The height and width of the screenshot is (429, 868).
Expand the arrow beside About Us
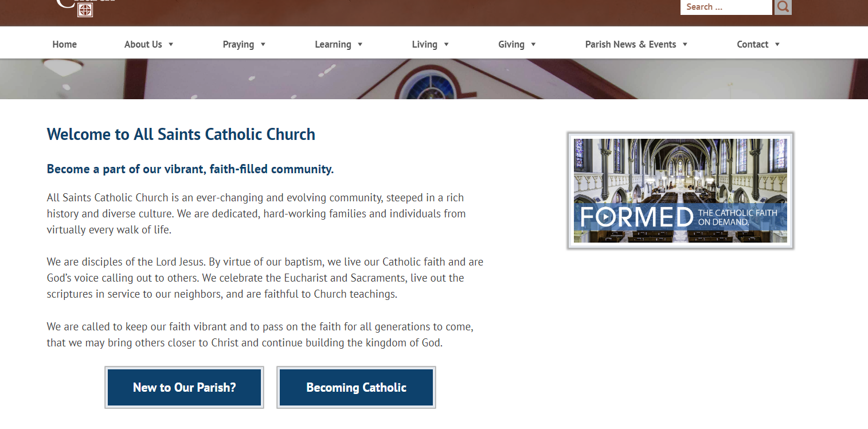point(171,45)
